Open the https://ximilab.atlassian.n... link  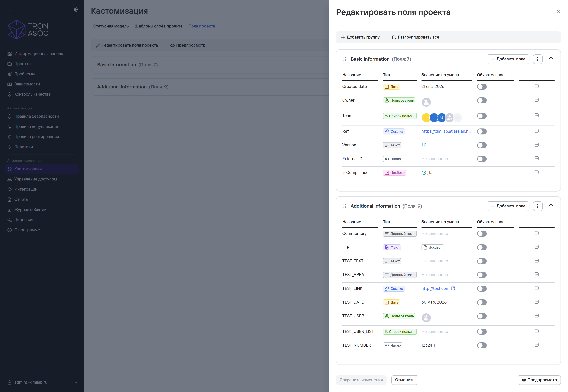[x=446, y=131]
